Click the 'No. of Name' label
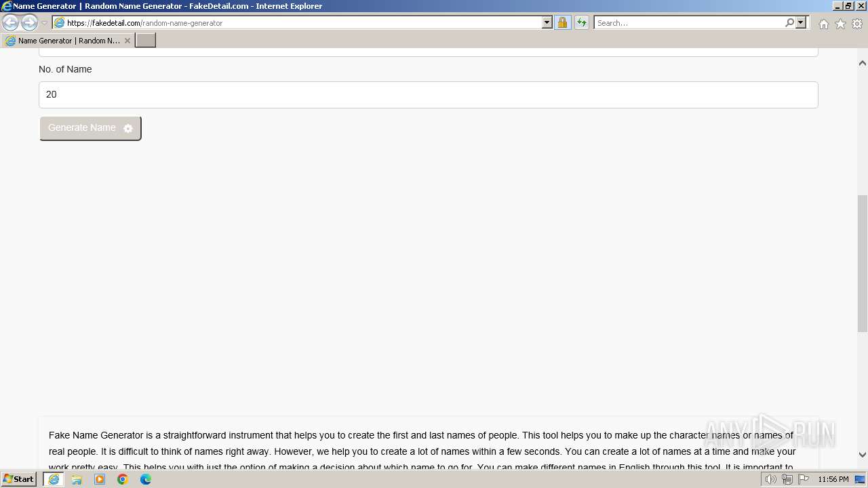Screen dimensions: 868x488 coord(65,69)
